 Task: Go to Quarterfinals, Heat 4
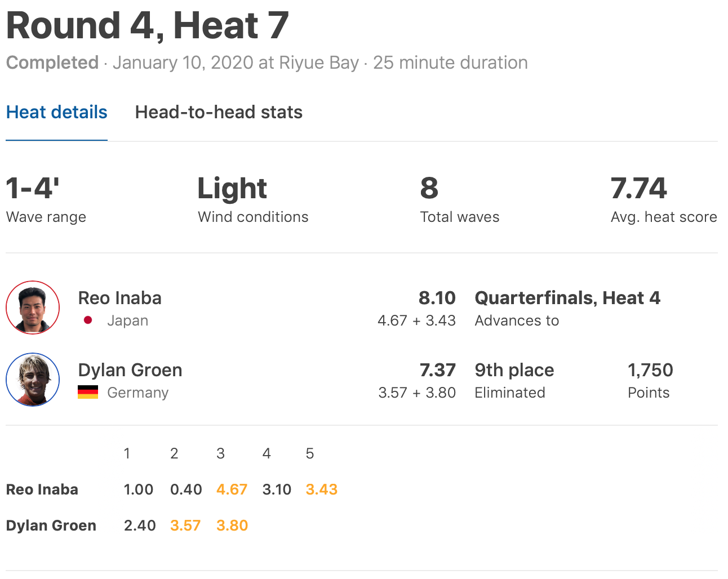tap(567, 298)
